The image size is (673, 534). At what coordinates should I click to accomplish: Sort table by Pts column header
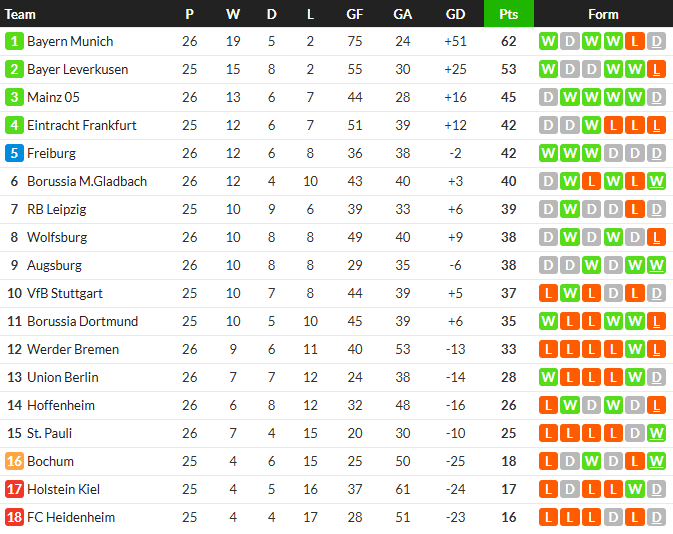(x=508, y=14)
